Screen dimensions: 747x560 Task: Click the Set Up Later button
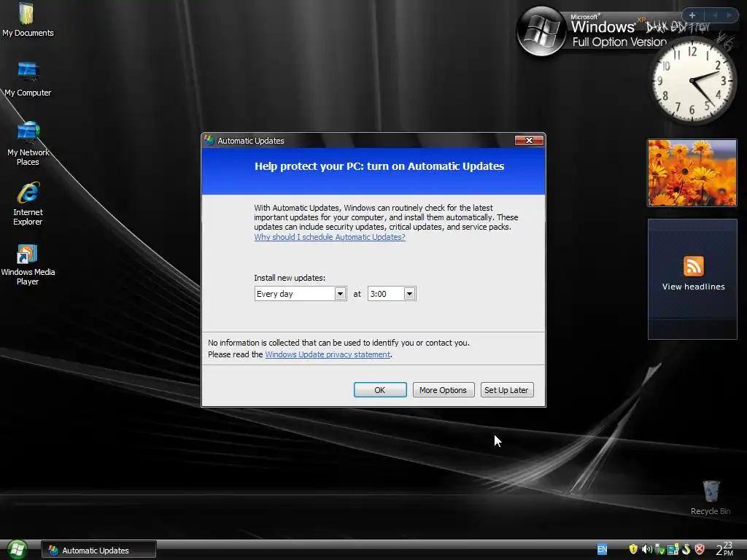(506, 390)
